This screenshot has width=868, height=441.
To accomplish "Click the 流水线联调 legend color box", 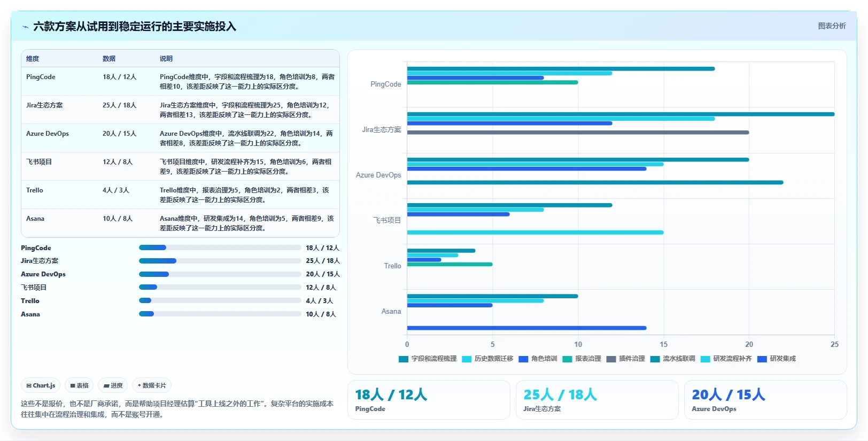I will [x=655, y=359].
